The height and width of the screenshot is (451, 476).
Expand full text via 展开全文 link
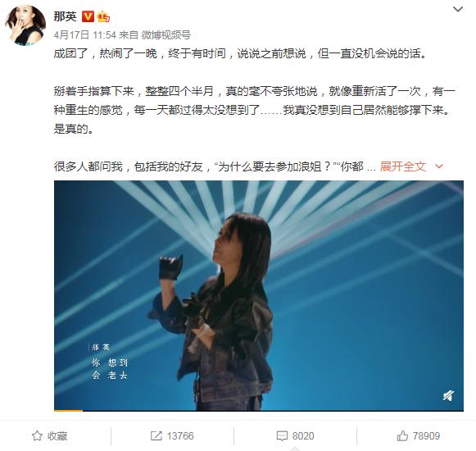(x=403, y=166)
